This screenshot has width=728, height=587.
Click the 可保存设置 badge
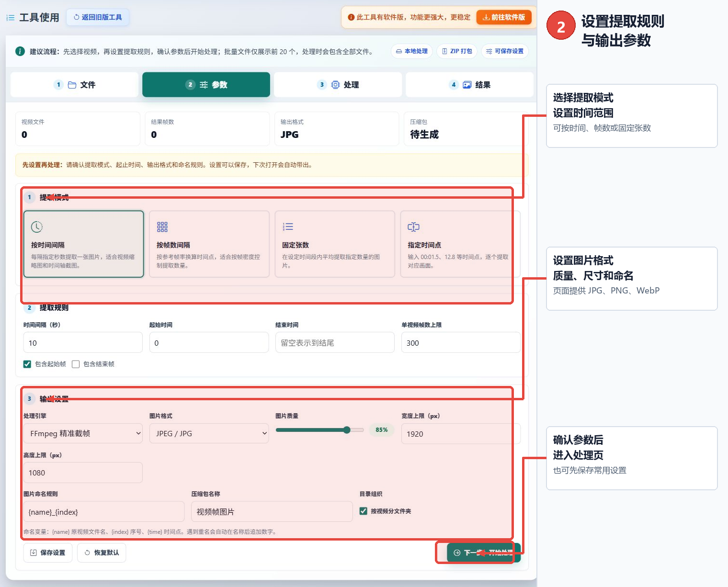tap(505, 51)
